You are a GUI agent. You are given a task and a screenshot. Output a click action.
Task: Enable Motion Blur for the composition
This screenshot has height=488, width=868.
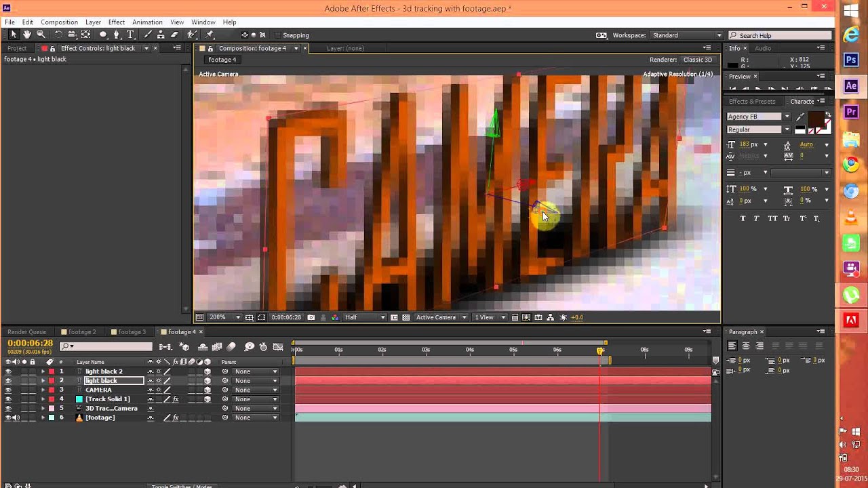coord(231,346)
